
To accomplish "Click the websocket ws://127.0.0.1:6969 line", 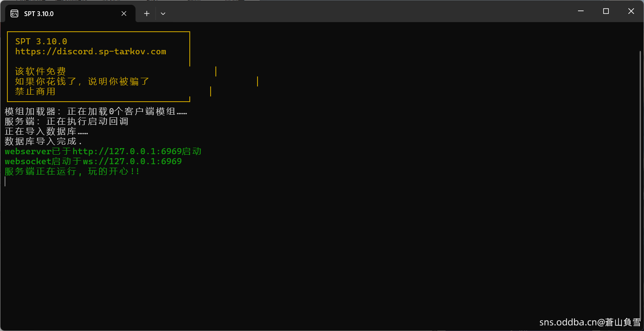I will (x=93, y=162).
